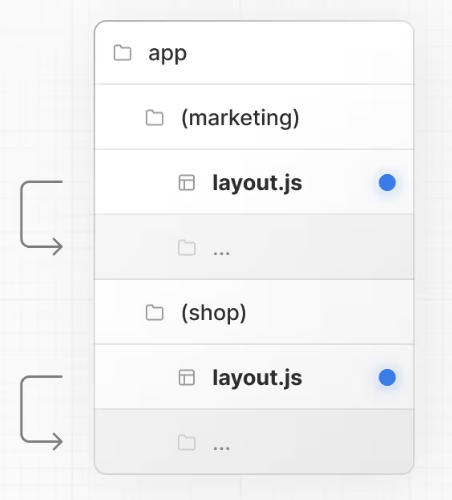This screenshot has height=500, width=452.
Task: Click the arrow pointing to shop subfolder row
Action: point(42,413)
